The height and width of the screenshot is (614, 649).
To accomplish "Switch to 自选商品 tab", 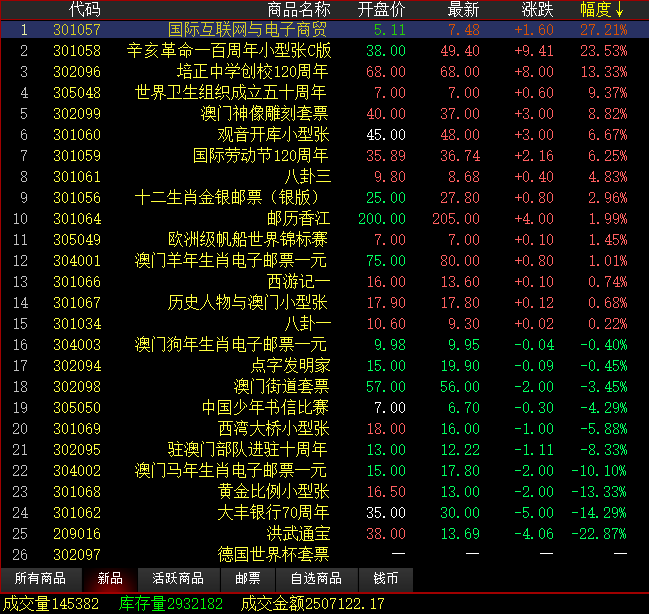I will [x=316, y=578].
